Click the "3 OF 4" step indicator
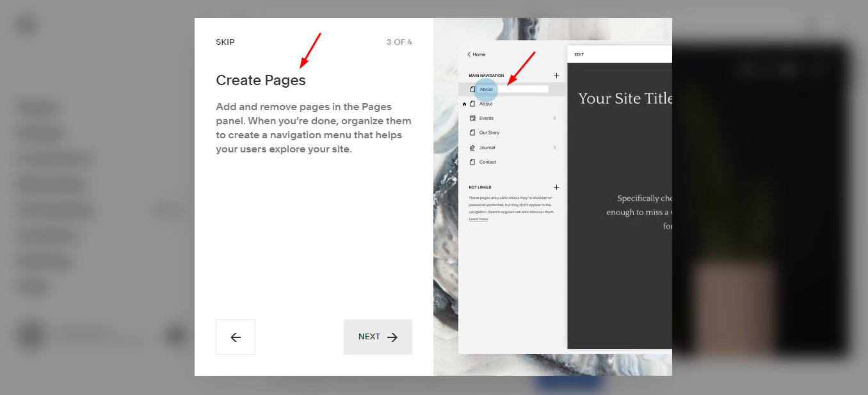 [x=399, y=42]
